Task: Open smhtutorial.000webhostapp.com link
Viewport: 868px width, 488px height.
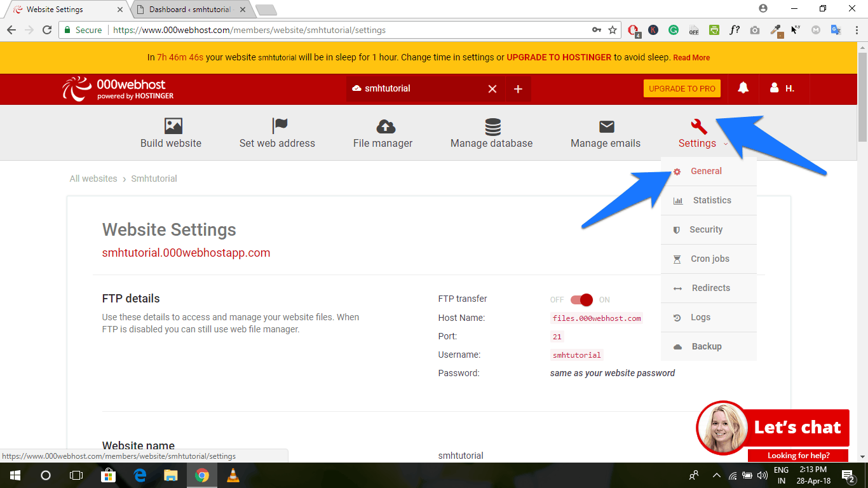Action: (186, 253)
